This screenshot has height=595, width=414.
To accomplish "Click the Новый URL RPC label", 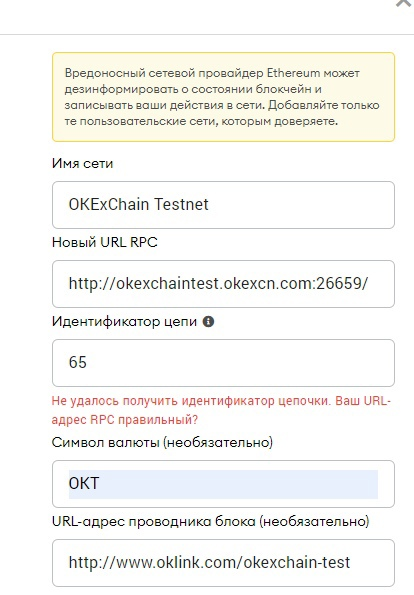I will pos(105,242).
